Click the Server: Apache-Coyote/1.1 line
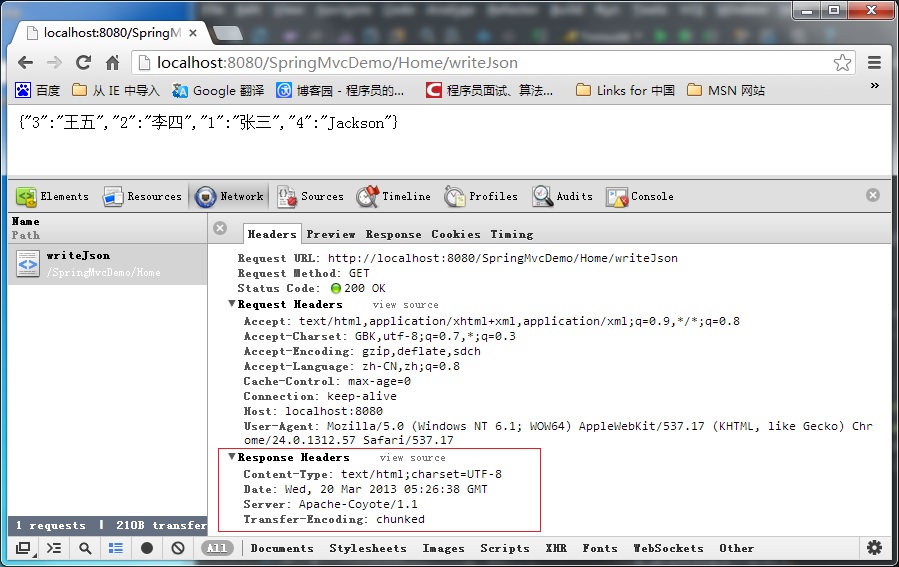 click(x=330, y=504)
